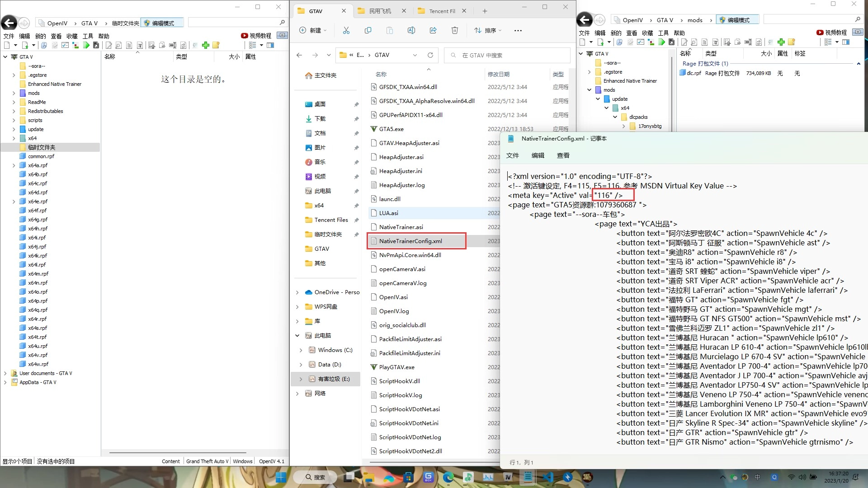
Task: Open the 排序 sort dropdown in Explorer
Action: 488,30
